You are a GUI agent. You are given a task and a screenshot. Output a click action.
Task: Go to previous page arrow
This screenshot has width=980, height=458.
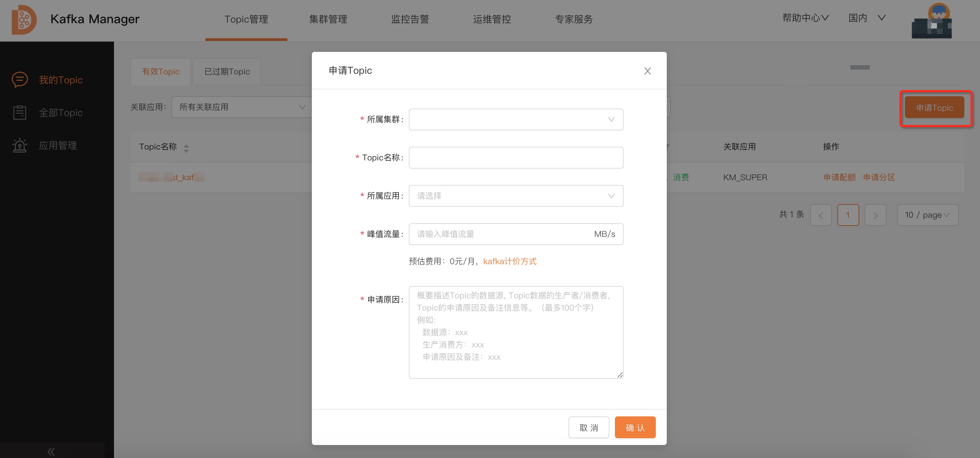pos(821,215)
